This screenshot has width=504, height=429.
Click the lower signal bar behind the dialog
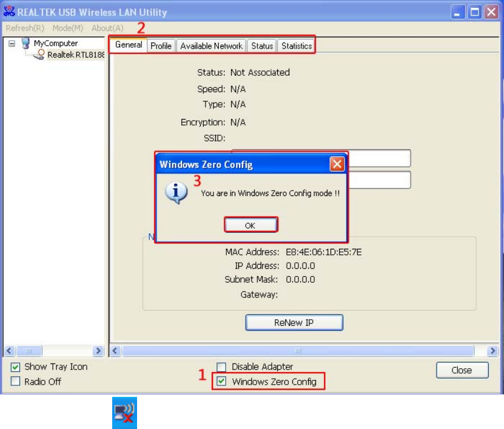(379, 180)
